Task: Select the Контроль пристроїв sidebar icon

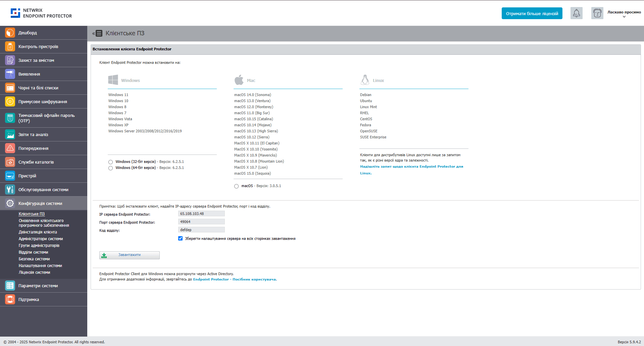Action: click(10, 46)
